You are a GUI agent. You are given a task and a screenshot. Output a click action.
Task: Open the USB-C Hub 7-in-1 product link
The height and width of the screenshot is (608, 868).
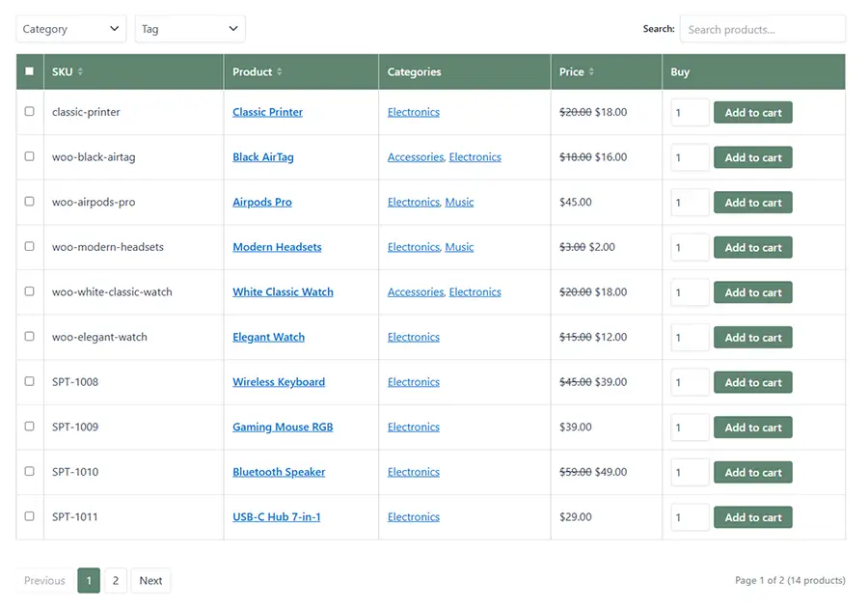(276, 516)
